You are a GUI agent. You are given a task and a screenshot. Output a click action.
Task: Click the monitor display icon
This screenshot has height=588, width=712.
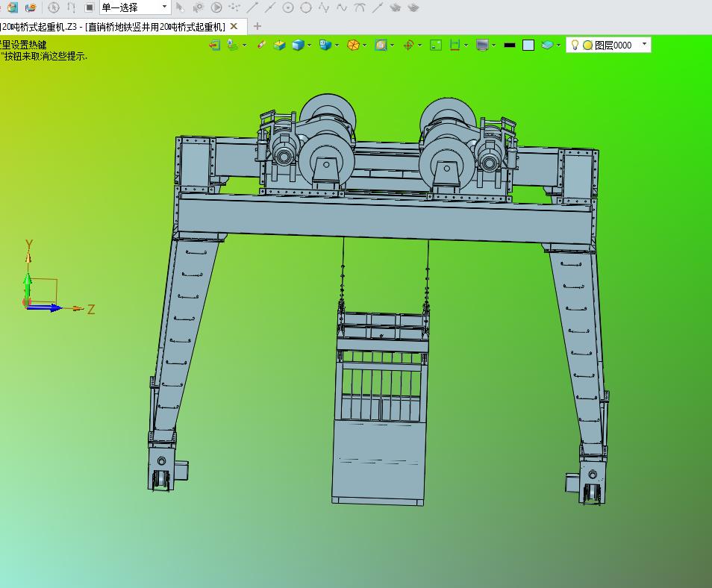[x=482, y=46]
